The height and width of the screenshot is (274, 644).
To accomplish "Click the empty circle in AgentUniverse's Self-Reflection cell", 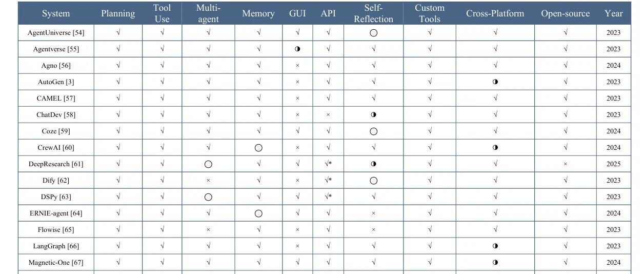I will 373,33.
